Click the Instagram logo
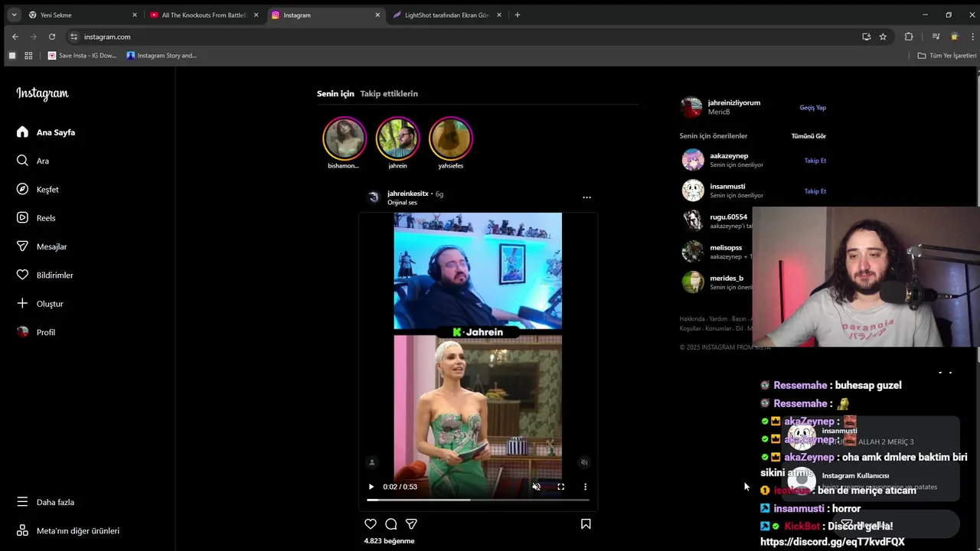This screenshot has height=551, width=980. (42, 93)
